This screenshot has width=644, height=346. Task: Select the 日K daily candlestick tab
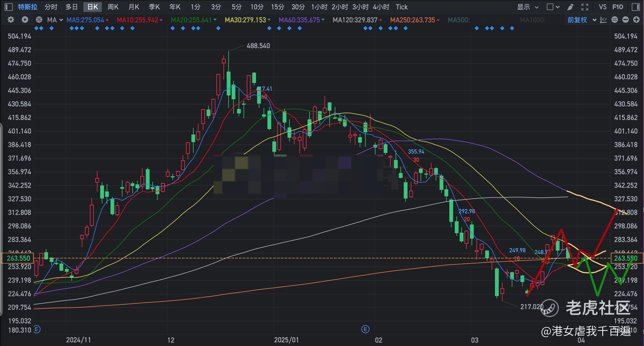pos(93,7)
